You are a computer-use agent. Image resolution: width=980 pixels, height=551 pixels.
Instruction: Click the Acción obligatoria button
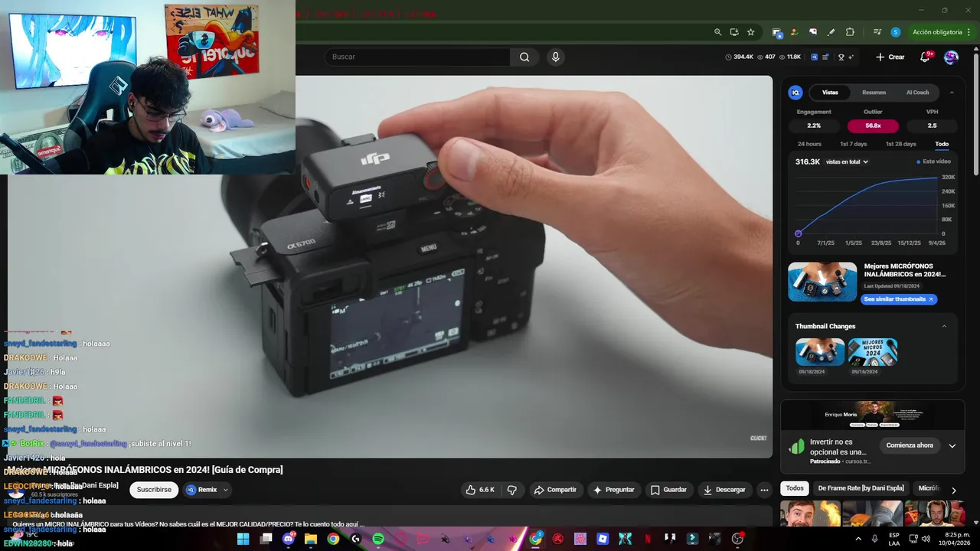(x=942, y=32)
